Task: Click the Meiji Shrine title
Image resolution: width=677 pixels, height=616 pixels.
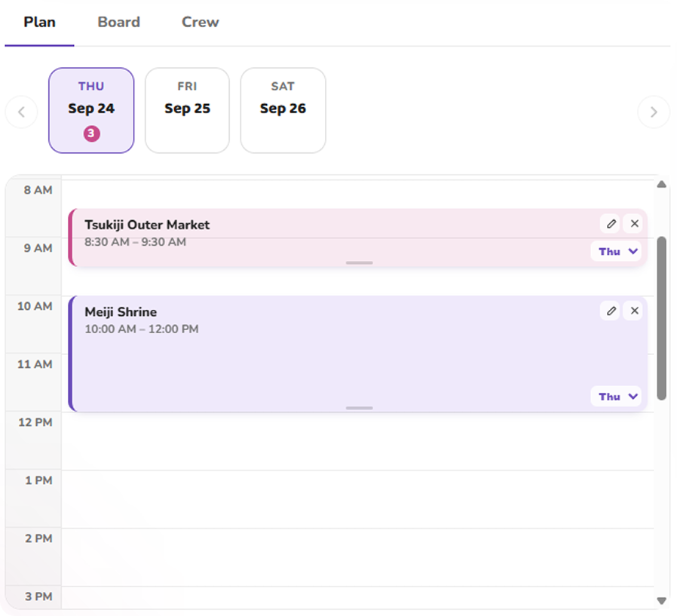Action: 121,311
